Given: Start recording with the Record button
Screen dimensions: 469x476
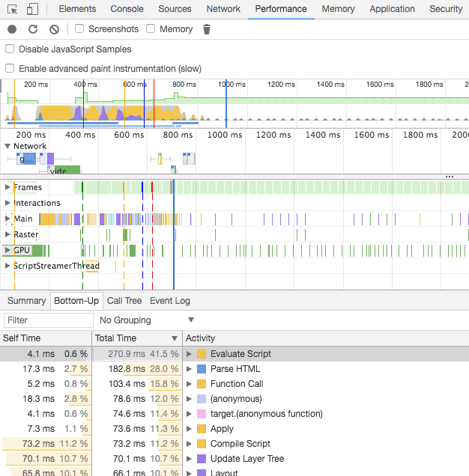Looking at the screenshot, I should [x=12, y=29].
